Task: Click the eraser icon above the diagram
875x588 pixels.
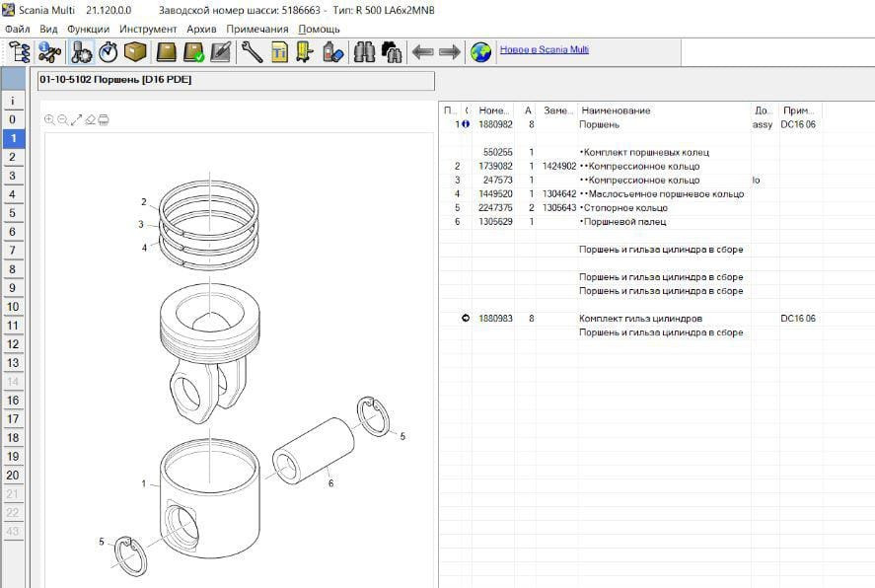Action: pos(90,119)
